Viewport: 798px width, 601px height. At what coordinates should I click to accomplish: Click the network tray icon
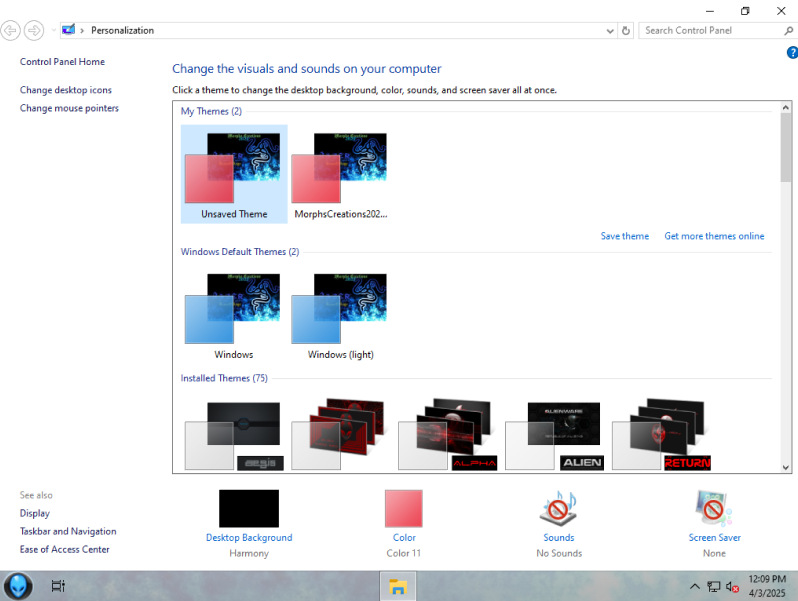[x=714, y=587]
